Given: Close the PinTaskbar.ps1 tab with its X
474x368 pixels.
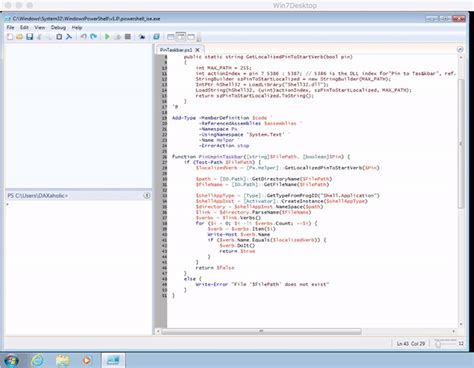Looking at the screenshot, I should click(197, 50).
